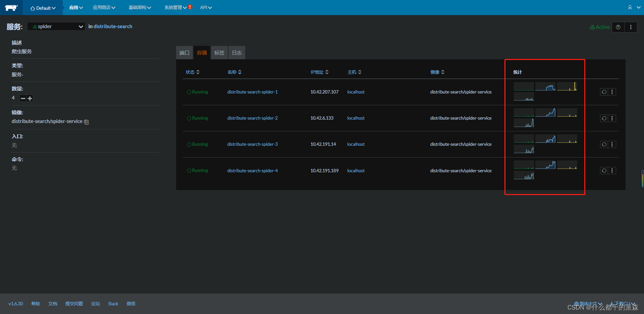Open container distribute-search-spider-4
The width and height of the screenshot is (644, 314).
click(x=253, y=171)
